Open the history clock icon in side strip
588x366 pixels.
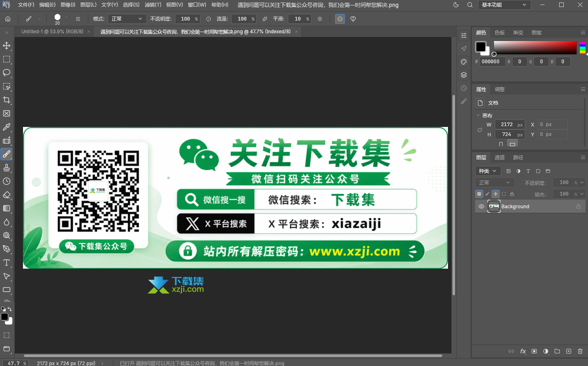464,88
